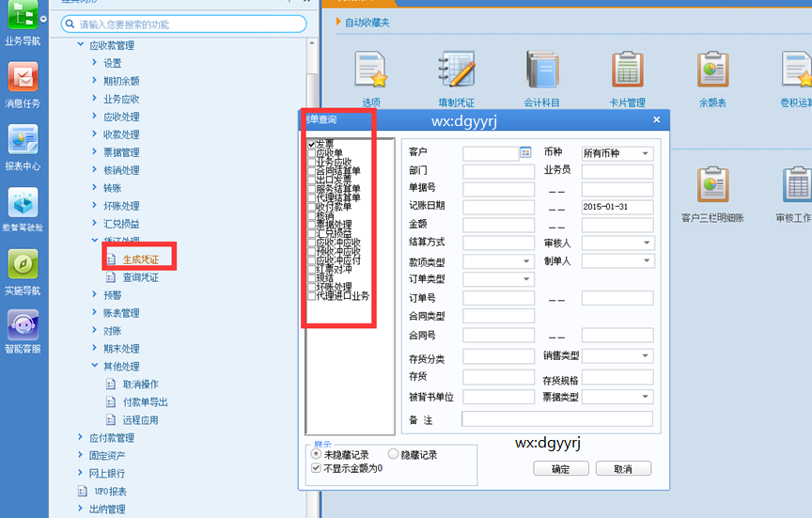Click the 确定 button in dialog
The image size is (812, 518).
click(561, 469)
